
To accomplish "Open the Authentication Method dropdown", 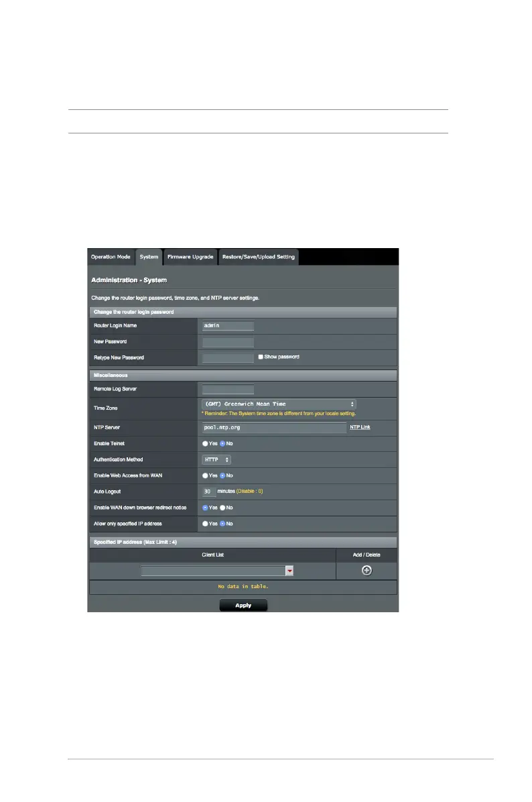I will tap(216, 460).
